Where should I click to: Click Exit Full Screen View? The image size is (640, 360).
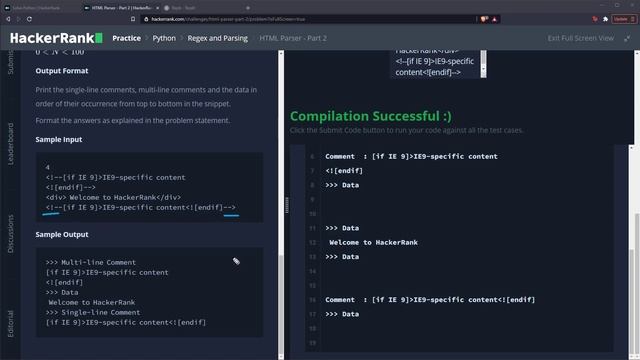[x=580, y=38]
